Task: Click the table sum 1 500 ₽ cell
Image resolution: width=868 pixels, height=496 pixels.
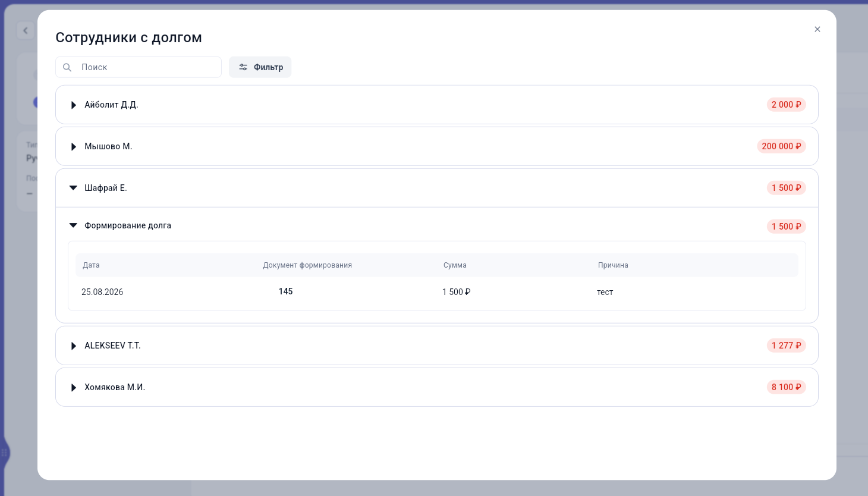Action: pos(456,292)
